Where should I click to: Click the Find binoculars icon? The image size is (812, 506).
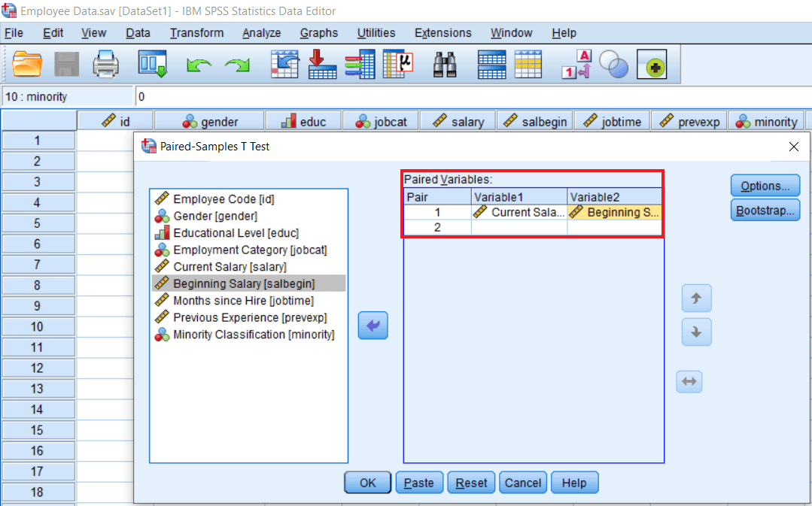pyautogui.click(x=445, y=65)
